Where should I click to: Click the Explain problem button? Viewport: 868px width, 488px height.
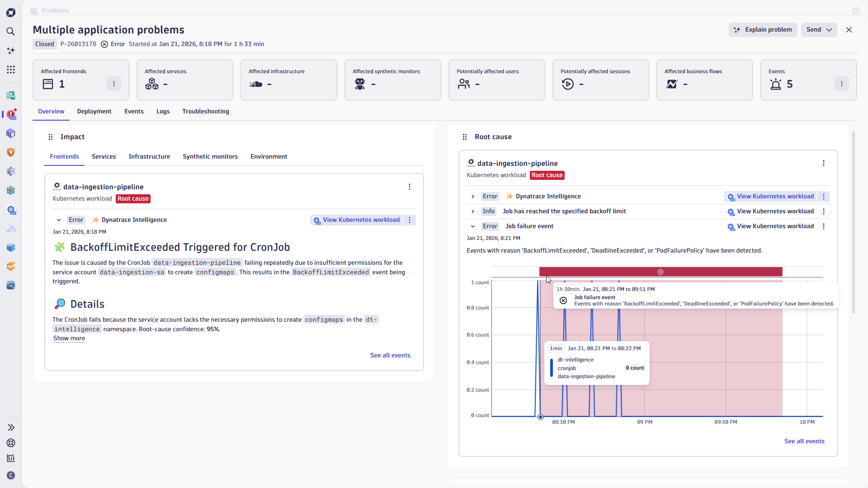763,29
